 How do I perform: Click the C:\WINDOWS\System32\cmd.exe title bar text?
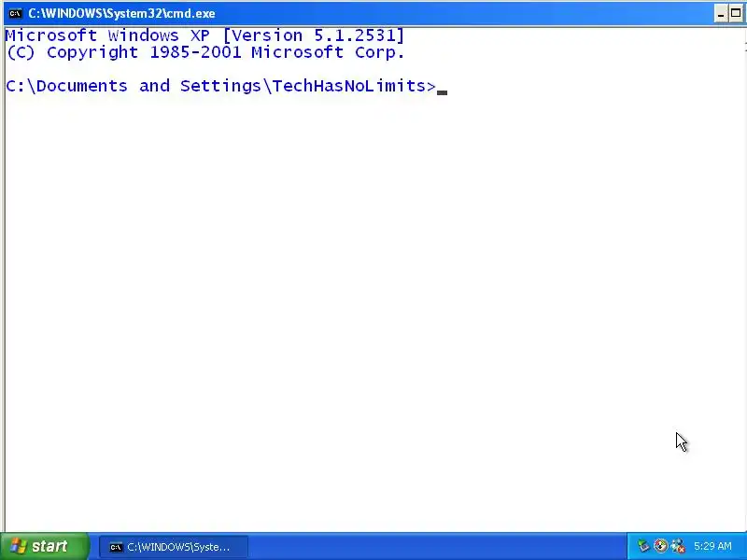[121, 13]
